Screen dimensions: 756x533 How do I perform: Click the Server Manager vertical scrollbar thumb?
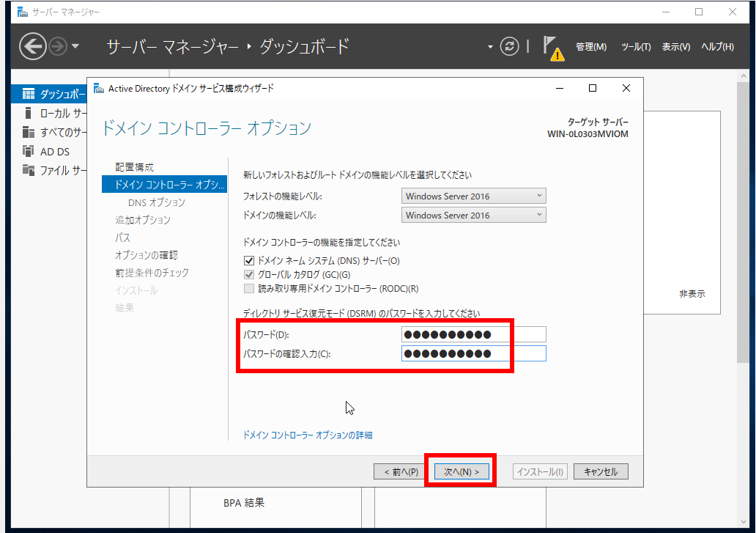[743, 222]
